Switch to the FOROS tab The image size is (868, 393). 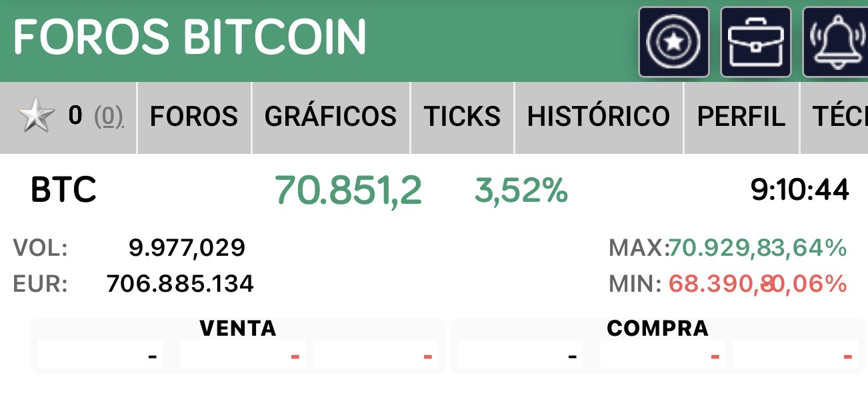click(x=194, y=117)
